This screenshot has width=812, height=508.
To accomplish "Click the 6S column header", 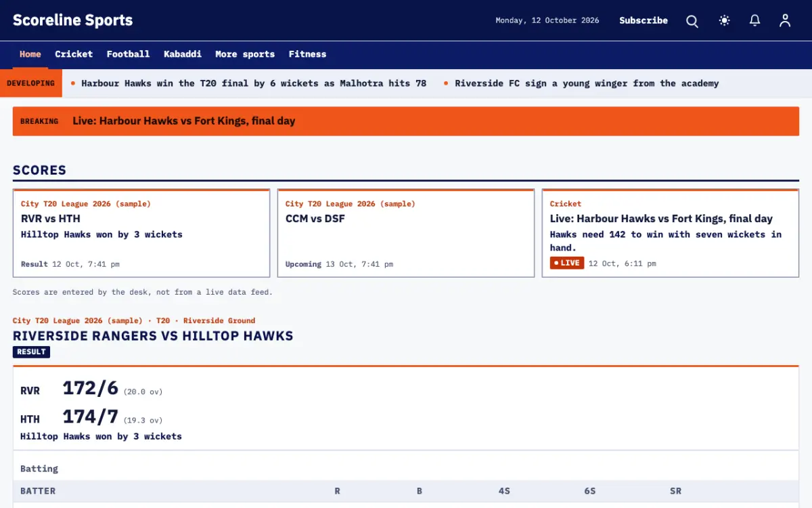I will 590,491.
